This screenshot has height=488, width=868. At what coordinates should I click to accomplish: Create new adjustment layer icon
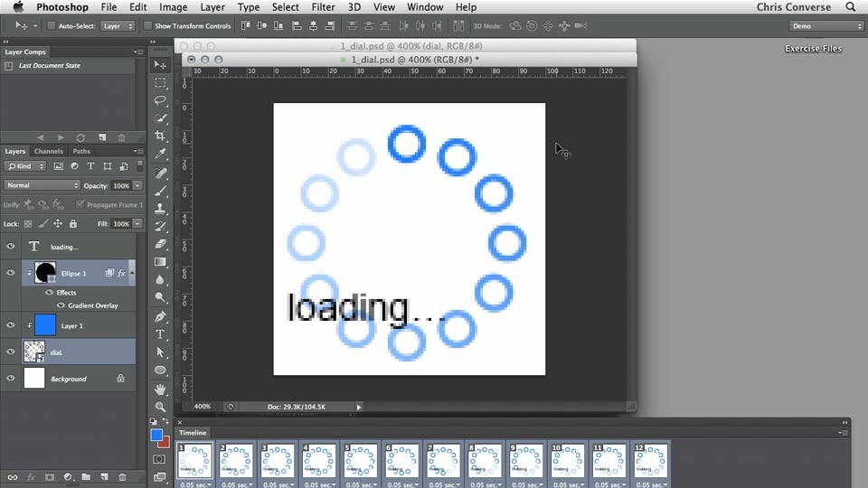coord(68,477)
